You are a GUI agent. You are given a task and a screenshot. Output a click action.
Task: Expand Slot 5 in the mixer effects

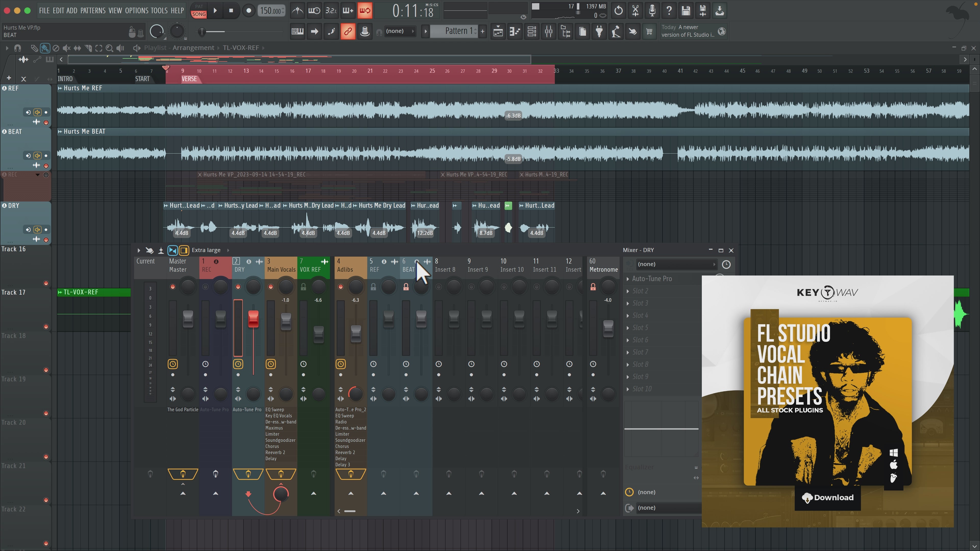[628, 328]
